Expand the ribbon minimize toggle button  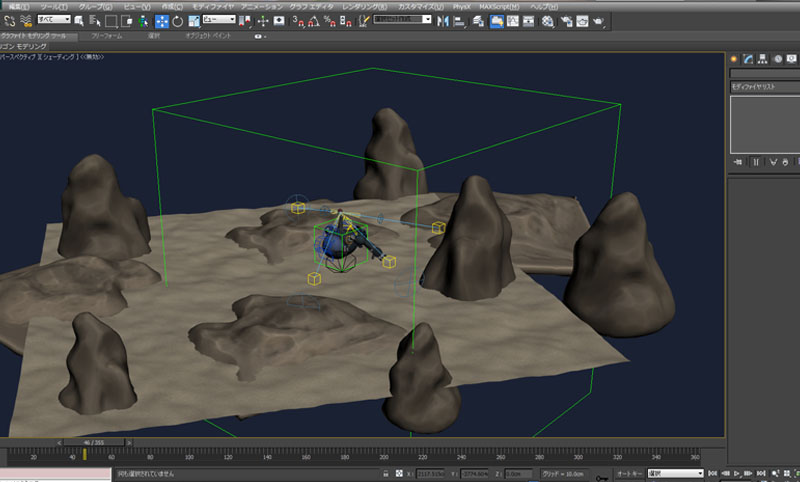click(260, 36)
